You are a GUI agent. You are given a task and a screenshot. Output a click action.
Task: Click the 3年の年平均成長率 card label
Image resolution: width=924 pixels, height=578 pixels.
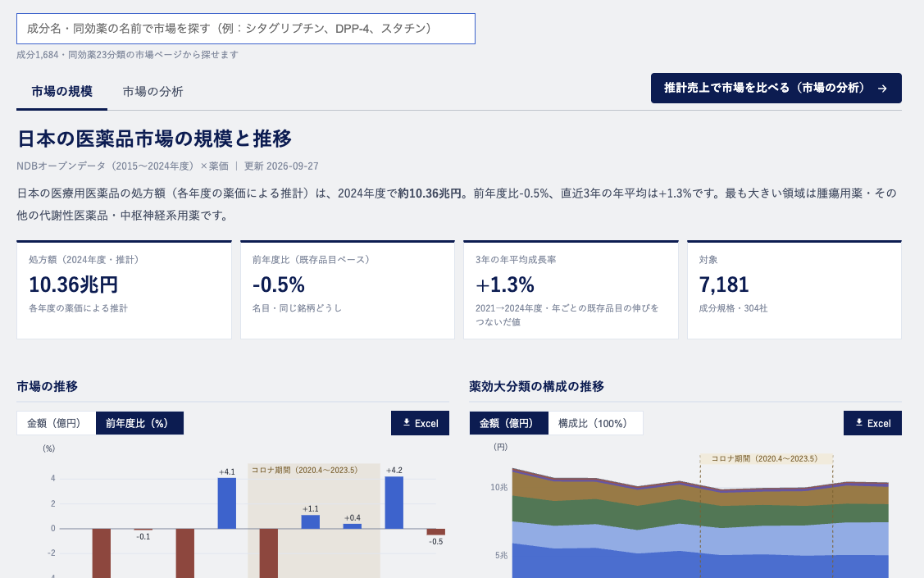click(516, 260)
